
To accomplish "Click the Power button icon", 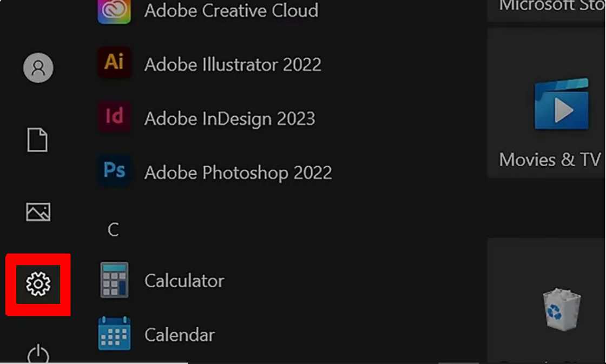I will (38, 354).
